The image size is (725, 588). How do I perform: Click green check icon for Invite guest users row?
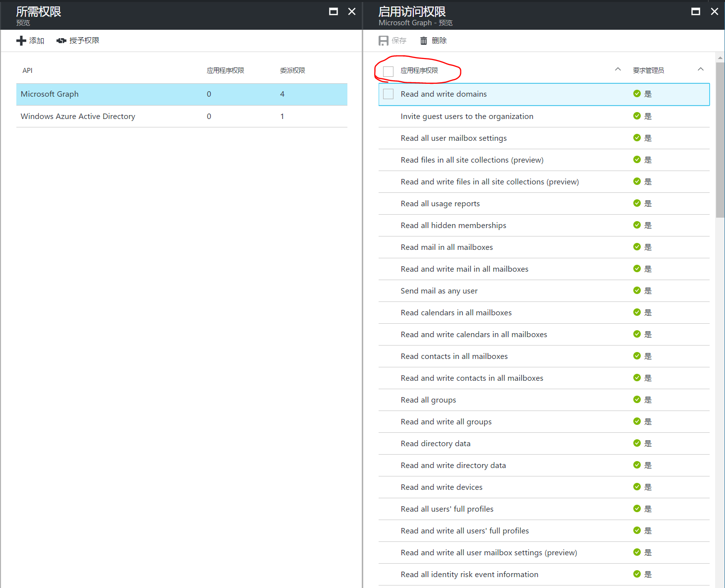637,116
